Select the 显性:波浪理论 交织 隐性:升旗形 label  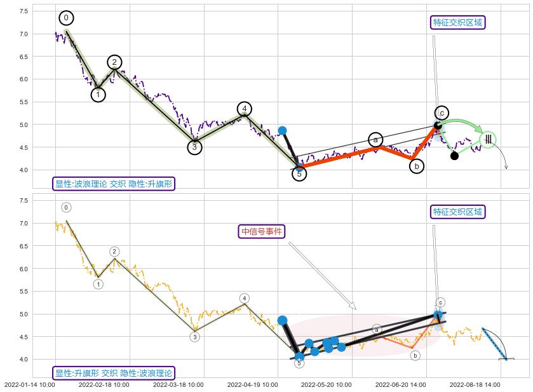point(114,184)
